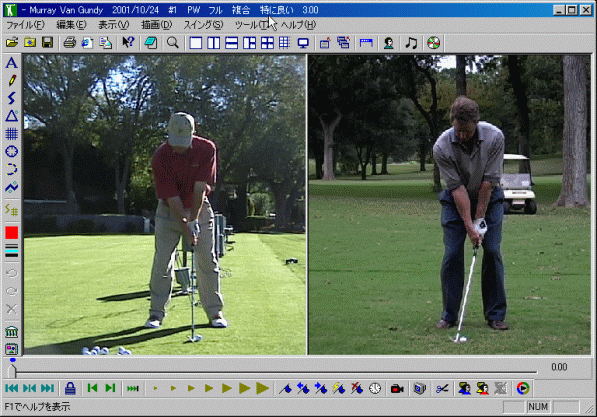Click the music note icon
Image resolution: width=597 pixels, height=417 pixels.
pyautogui.click(x=411, y=43)
